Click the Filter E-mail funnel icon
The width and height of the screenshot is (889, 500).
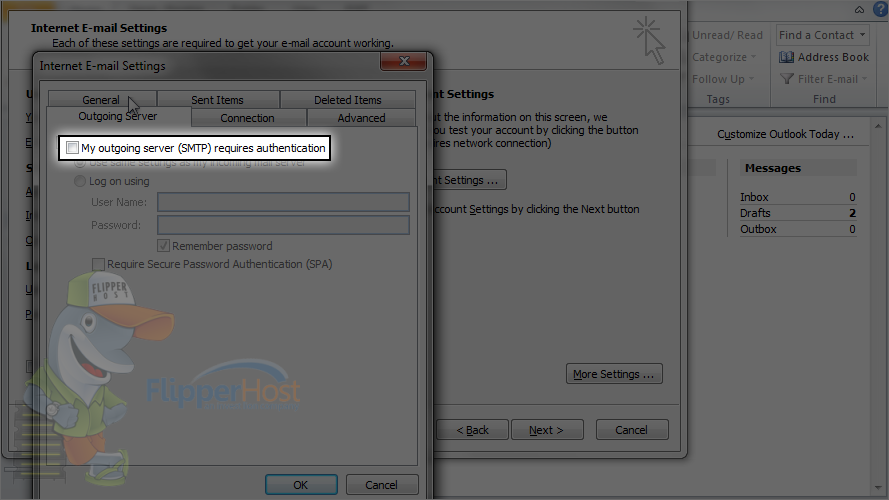pos(786,79)
